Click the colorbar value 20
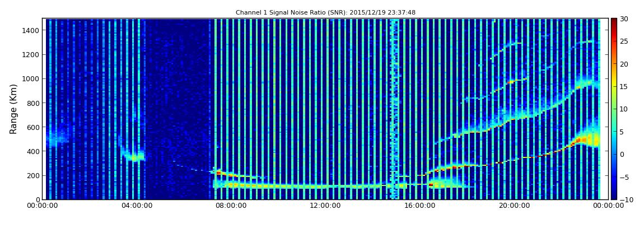Screen dimensions: 644x228 tap(624, 64)
